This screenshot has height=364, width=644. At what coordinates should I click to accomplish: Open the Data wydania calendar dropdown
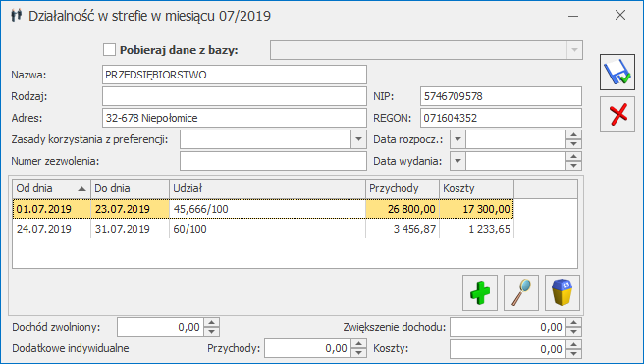pyautogui.click(x=457, y=161)
